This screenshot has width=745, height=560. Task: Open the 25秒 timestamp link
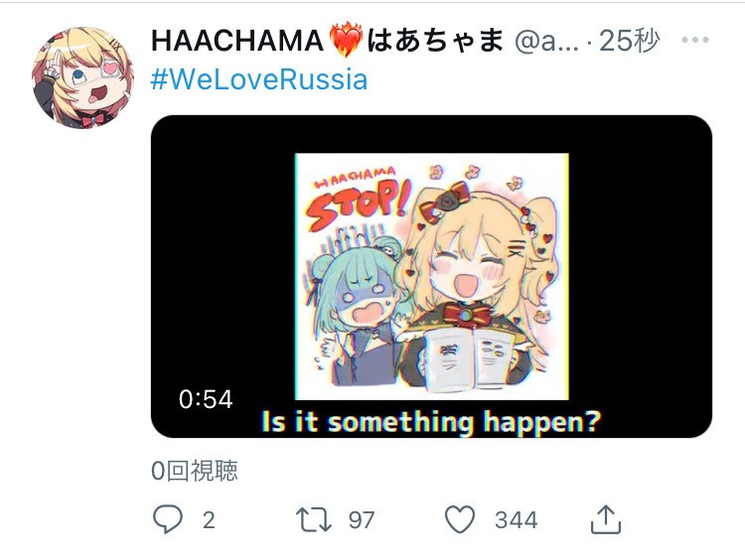pos(630,41)
